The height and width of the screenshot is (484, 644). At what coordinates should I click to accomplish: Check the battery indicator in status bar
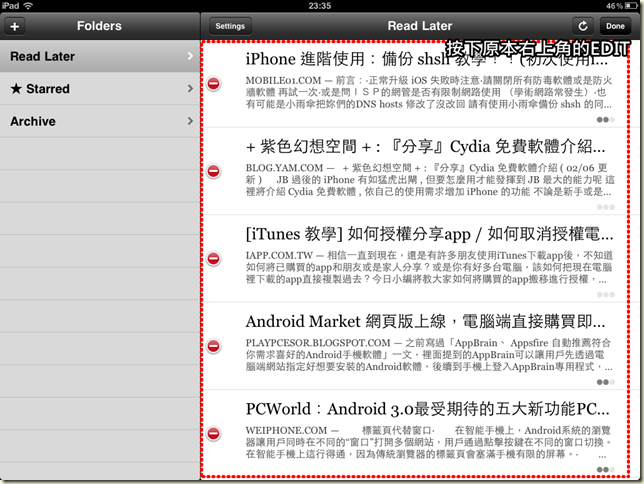click(632, 6)
